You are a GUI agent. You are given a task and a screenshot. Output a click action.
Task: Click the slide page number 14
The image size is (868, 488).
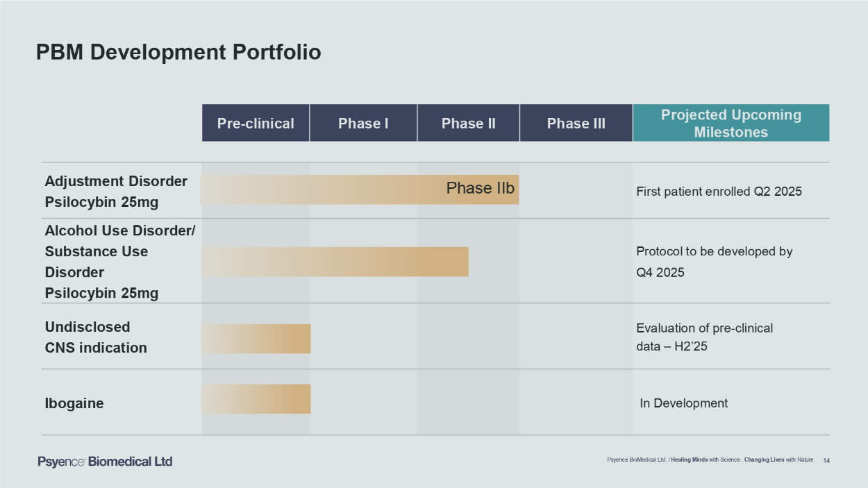pyautogui.click(x=826, y=460)
